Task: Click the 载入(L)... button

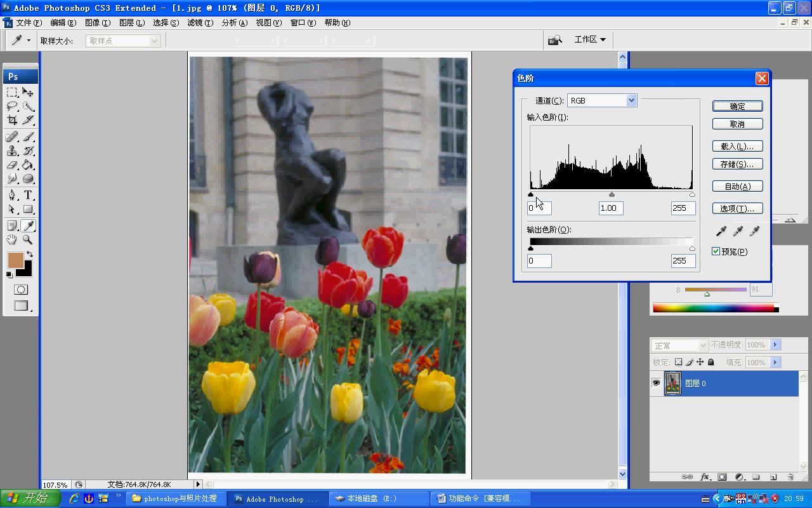Action: click(x=737, y=146)
